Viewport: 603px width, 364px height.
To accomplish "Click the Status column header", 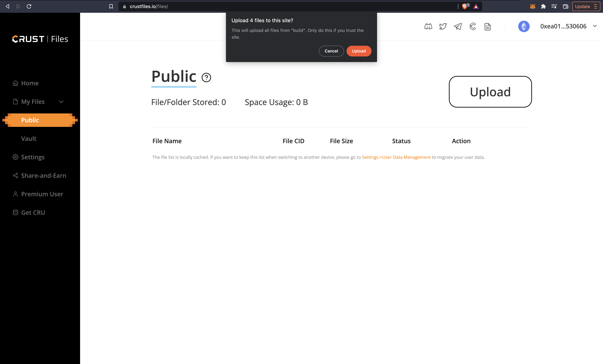I will 401,141.
